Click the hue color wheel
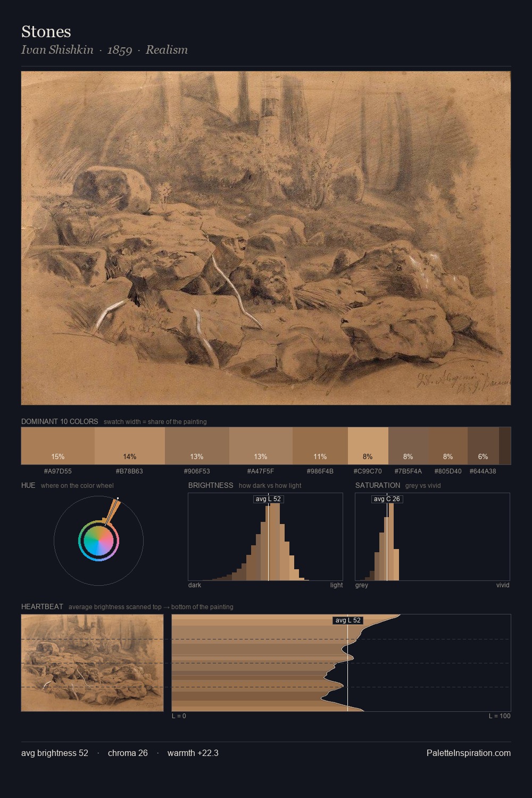 98,541
